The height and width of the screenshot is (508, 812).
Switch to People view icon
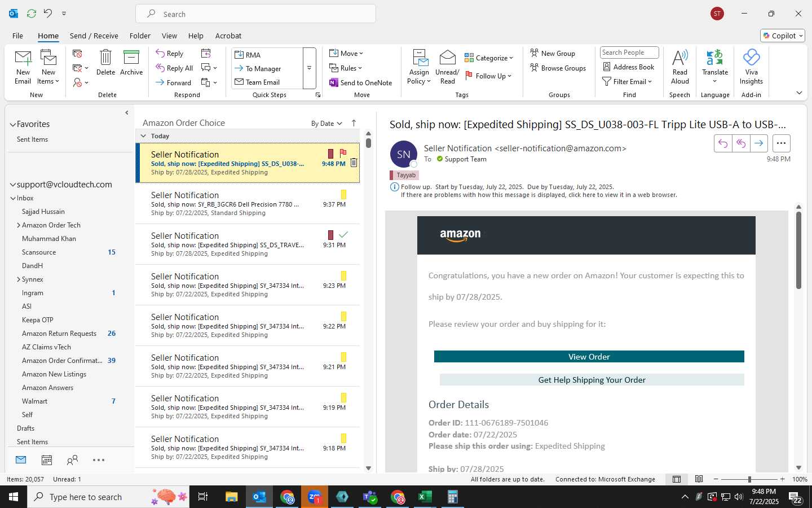coord(72,460)
